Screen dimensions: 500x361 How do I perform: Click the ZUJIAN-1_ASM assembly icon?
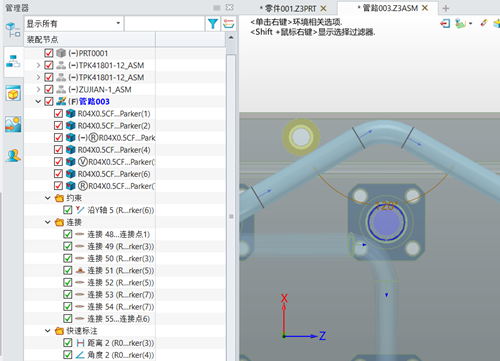(x=61, y=89)
